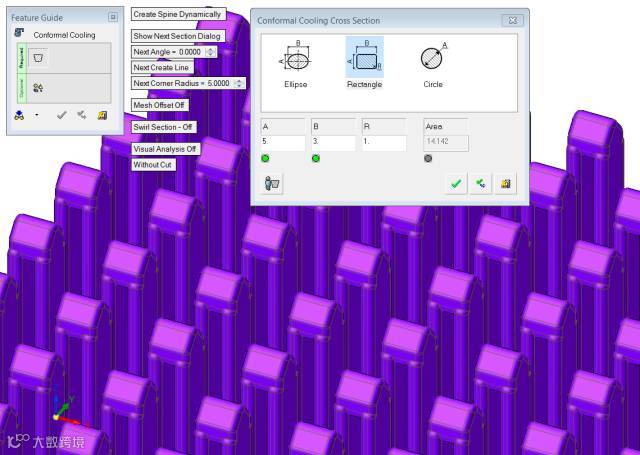The image size is (640, 455).
Task: Click the B dimension input field
Action: click(333, 143)
